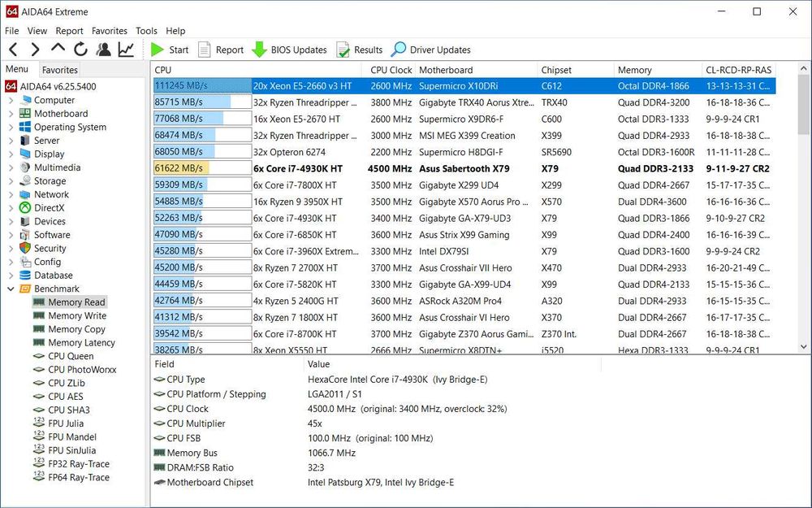Switch to the Favorites tab
The width and height of the screenshot is (812, 508).
[59, 69]
